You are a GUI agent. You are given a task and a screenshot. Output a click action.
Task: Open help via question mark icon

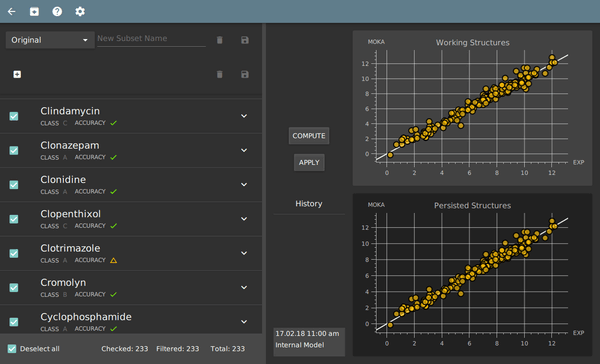[57, 11]
